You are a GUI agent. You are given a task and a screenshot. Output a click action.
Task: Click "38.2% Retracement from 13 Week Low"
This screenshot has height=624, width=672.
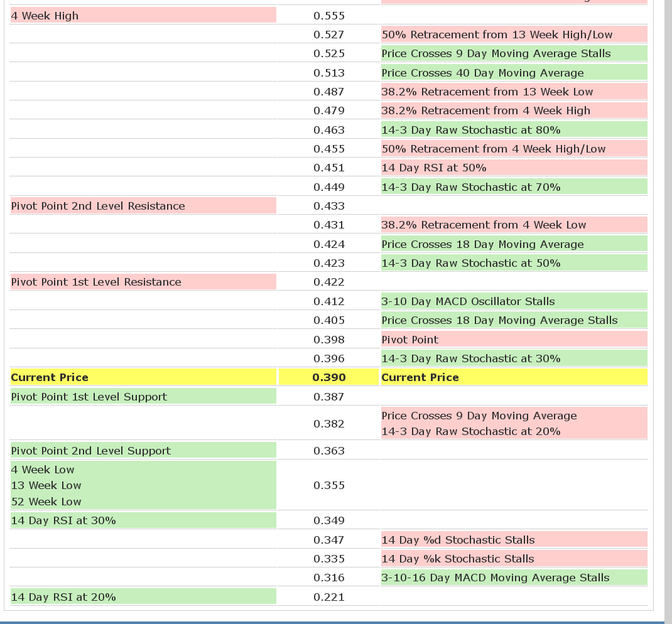click(487, 92)
